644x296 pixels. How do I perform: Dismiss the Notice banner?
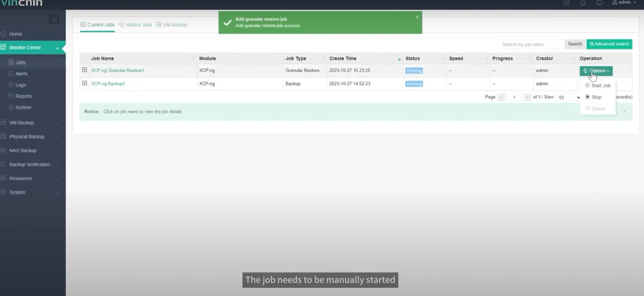click(x=624, y=111)
